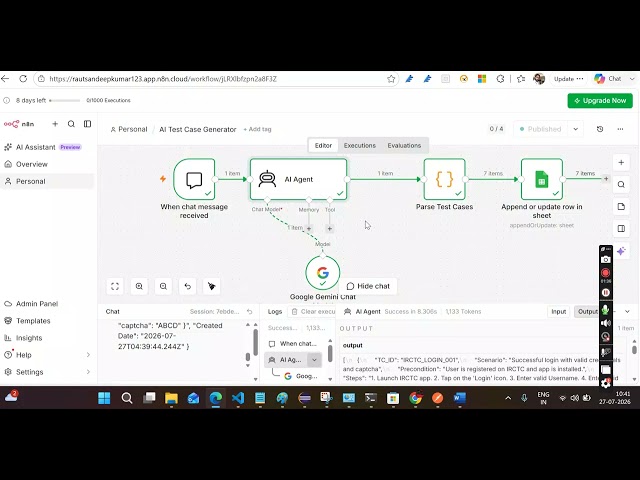Switch log details to Output

pyautogui.click(x=587, y=311)
